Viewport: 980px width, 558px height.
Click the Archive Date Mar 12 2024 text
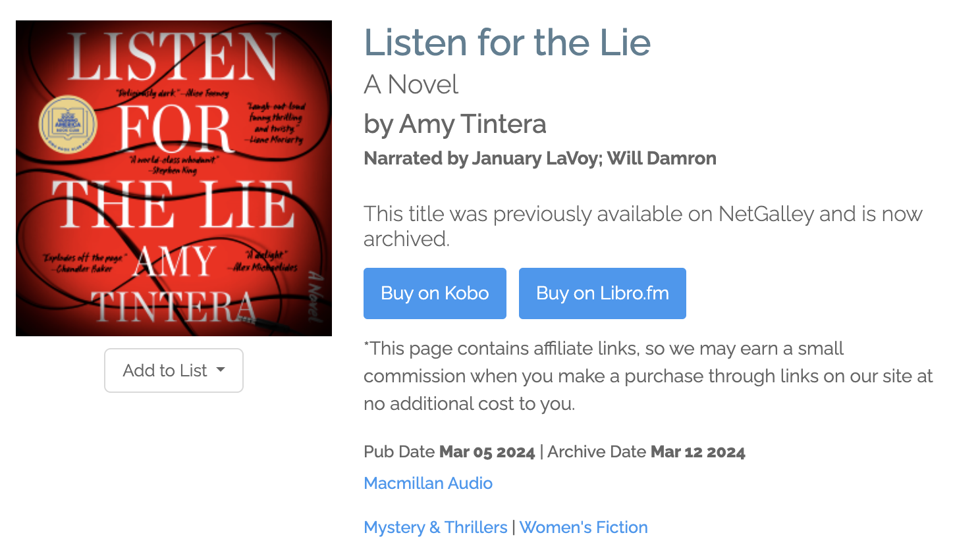pyautogui.click(x=646, y=452)
